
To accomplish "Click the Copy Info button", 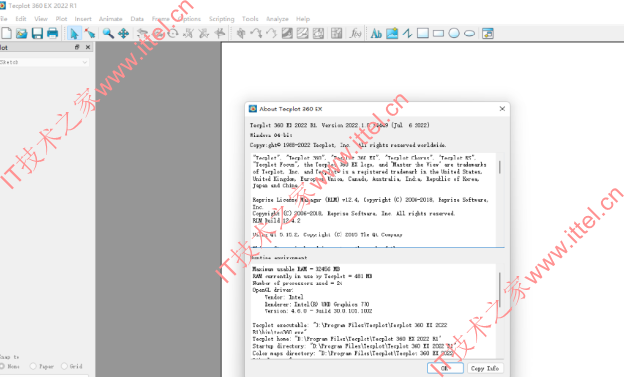I will click(x=485, y=368).
